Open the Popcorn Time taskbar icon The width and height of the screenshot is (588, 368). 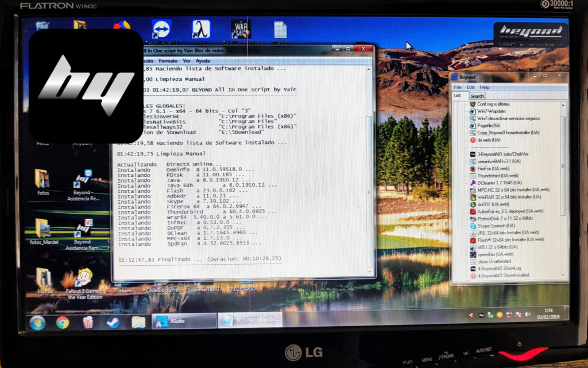tap(87, 322)
